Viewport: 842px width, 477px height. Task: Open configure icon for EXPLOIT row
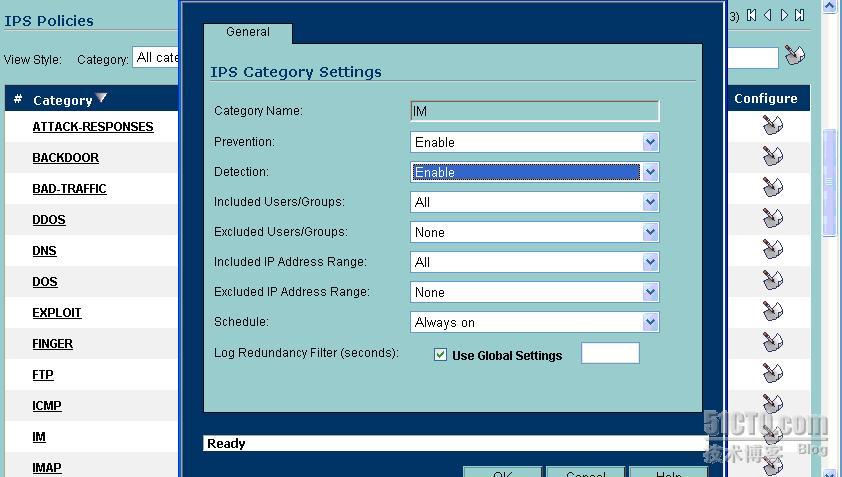(773, 312)
